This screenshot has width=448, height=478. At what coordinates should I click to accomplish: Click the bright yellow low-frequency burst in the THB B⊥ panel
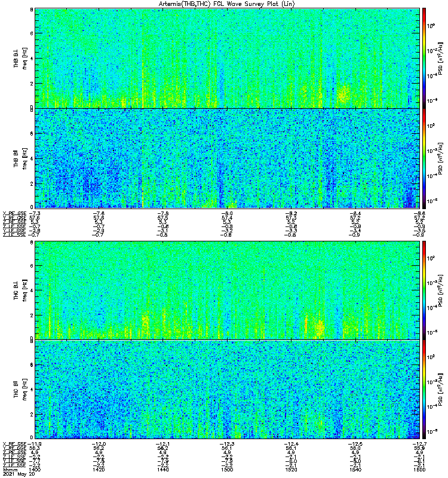[344, 94]
